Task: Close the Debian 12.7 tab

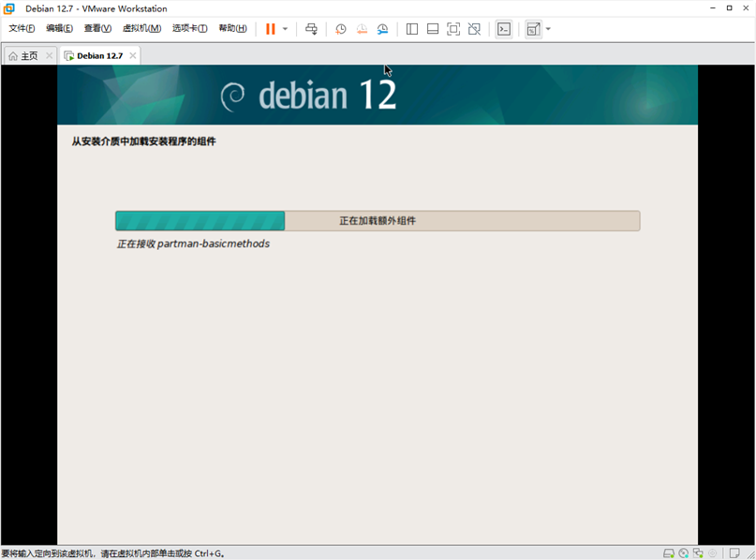Action: coord(133,56)
